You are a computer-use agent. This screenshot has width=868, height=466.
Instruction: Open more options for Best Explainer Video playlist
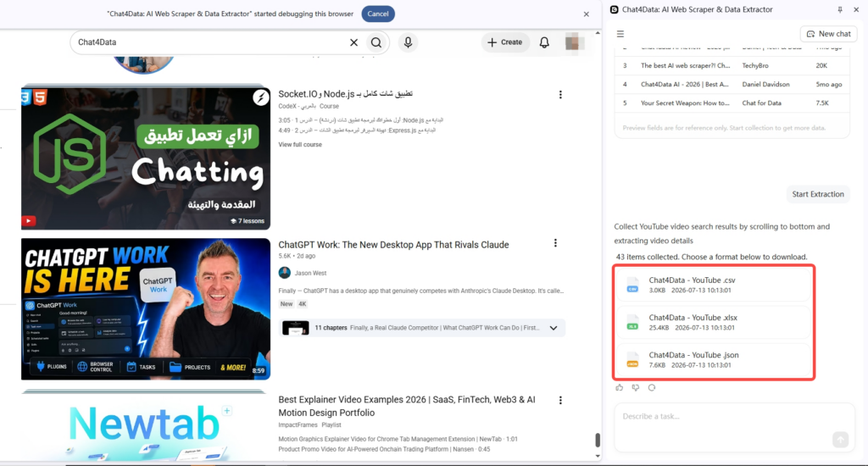point(560,400)
